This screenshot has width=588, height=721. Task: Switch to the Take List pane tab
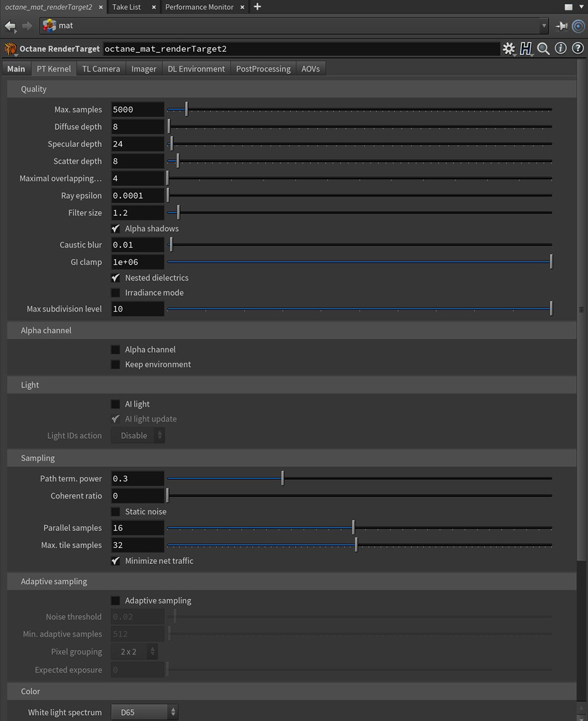(x=127, y=7)
